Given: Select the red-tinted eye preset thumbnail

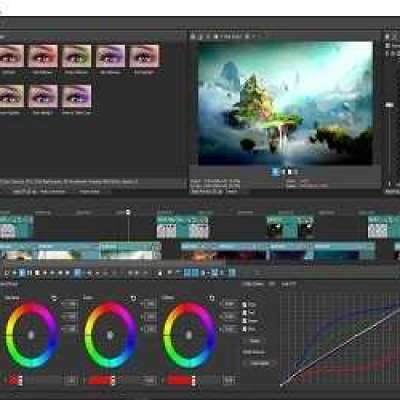Looking at the screenshot, I should coord(43,56).
